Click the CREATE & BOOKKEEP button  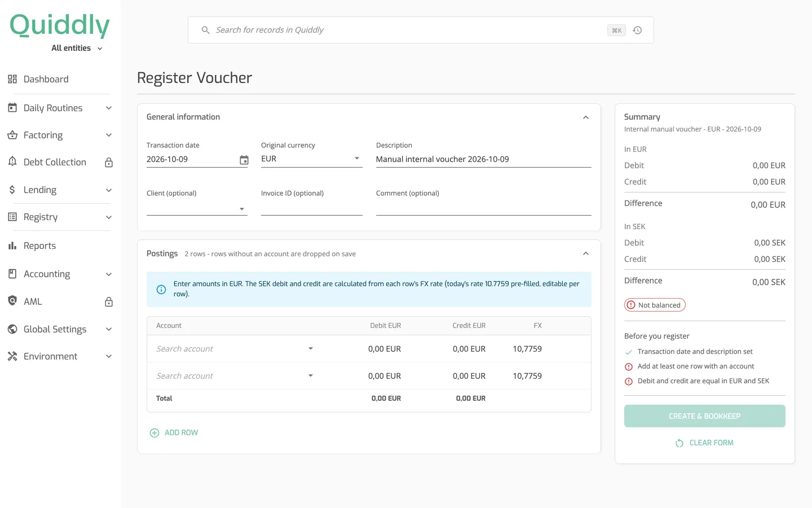704,416
